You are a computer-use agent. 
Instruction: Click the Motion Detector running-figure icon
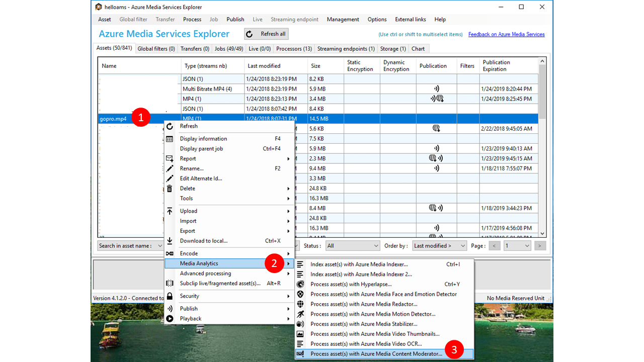tap(300, 314)
